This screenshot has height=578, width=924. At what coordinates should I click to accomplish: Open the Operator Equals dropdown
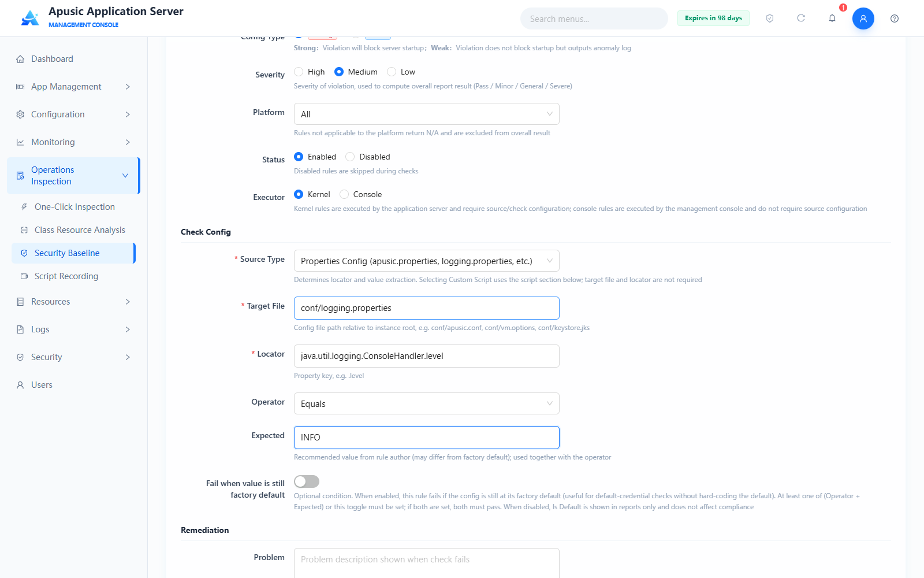point(427,403)
